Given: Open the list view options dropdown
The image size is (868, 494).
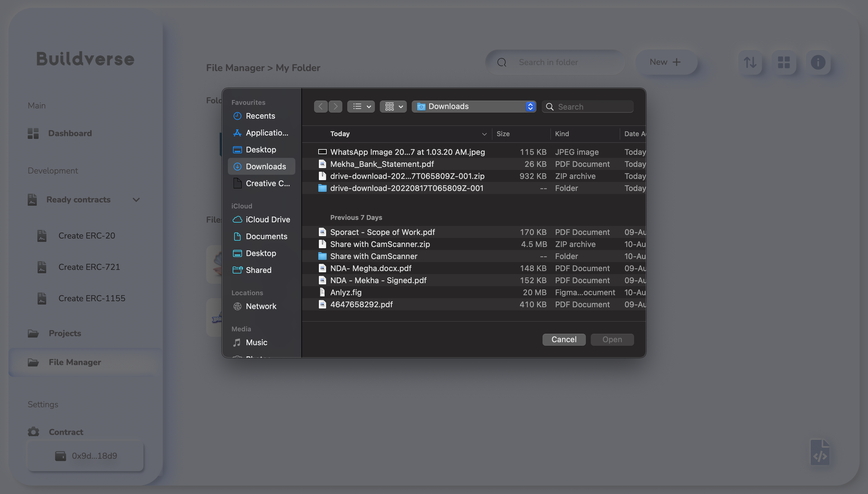Looking at the screenshot, I should coord(361,107).
